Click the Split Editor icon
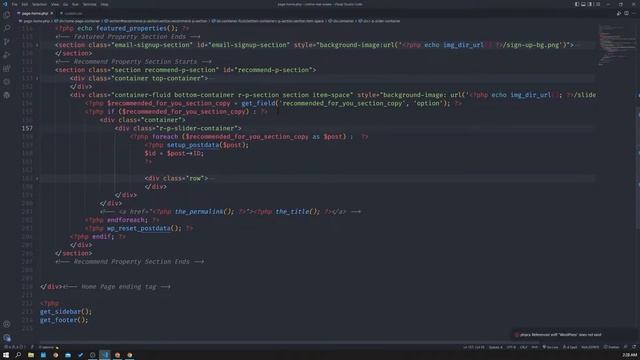The width and height of the screenshot is (640, 360). (627, 13)
